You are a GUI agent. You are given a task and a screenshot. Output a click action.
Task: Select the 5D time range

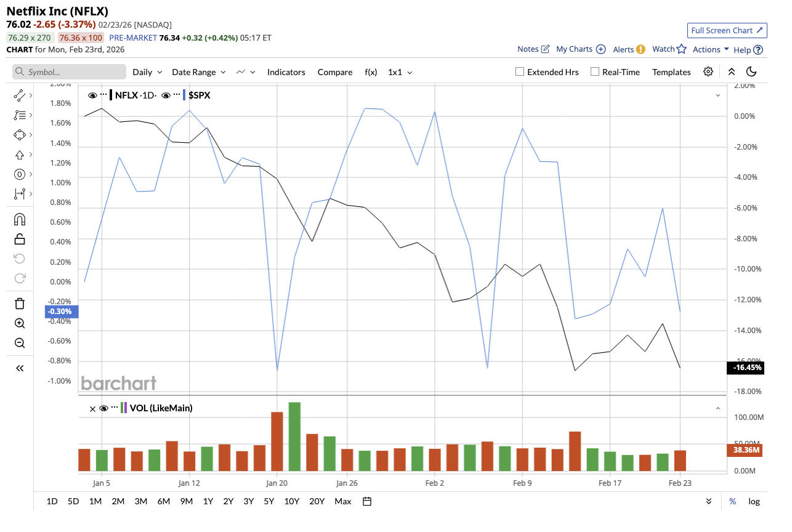pyautogui.click(x=73, y=501)
